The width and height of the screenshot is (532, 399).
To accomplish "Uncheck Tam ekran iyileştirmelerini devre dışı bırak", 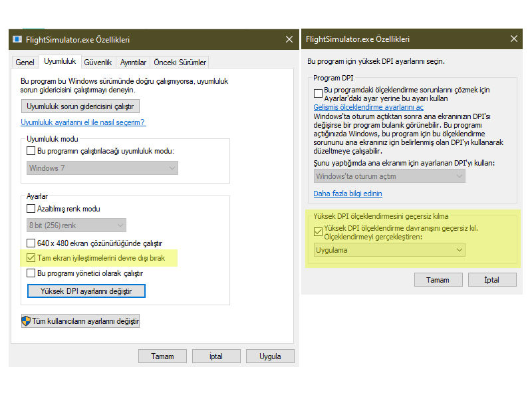I will pos(31,258).
